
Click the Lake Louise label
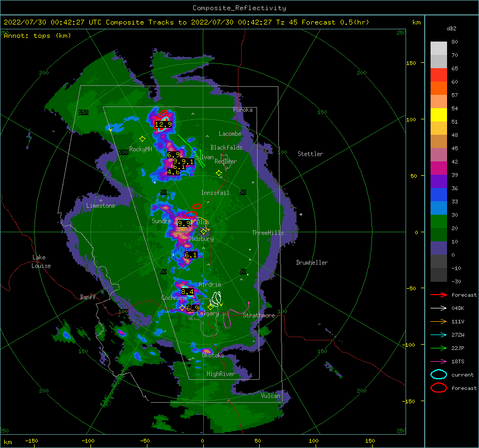41,262
